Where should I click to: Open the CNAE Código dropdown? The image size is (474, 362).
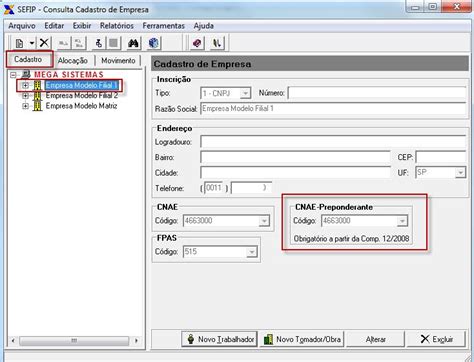pos(264,221)
